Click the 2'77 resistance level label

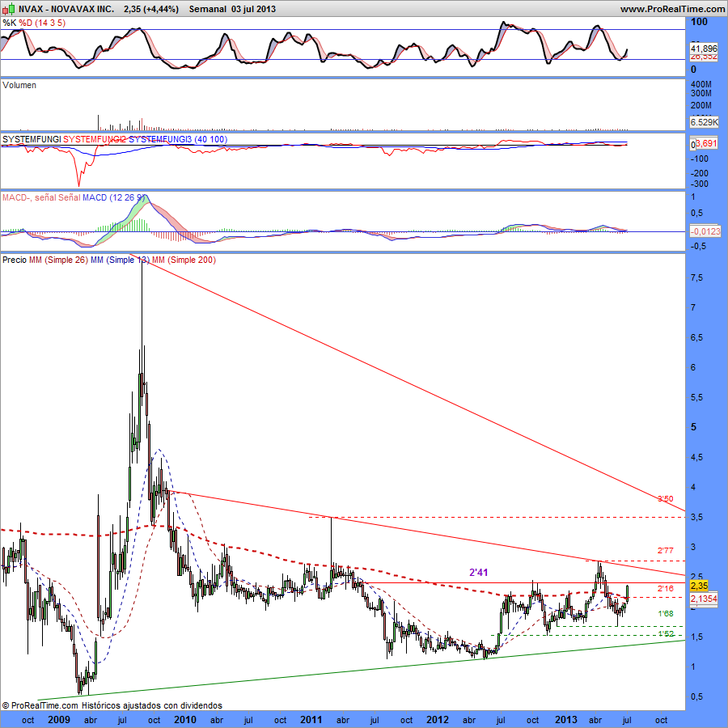(x=665, y=550)
